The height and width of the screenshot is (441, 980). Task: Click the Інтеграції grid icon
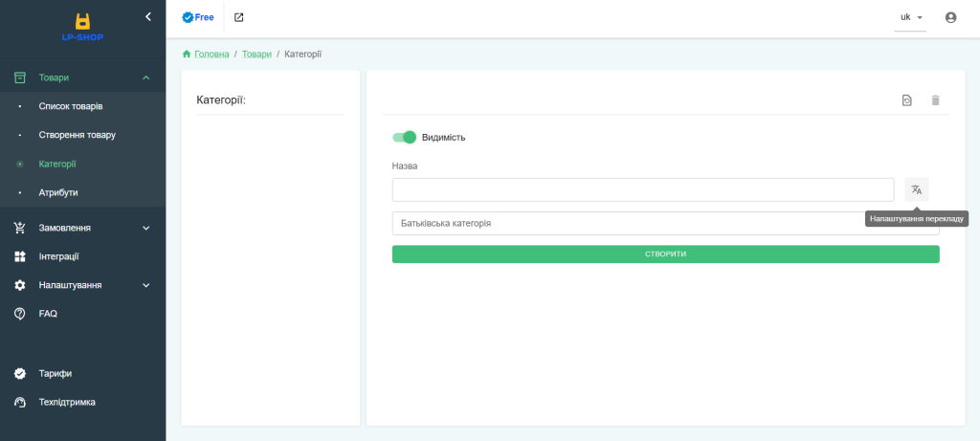pyautogui.click(x=20, y=256)
